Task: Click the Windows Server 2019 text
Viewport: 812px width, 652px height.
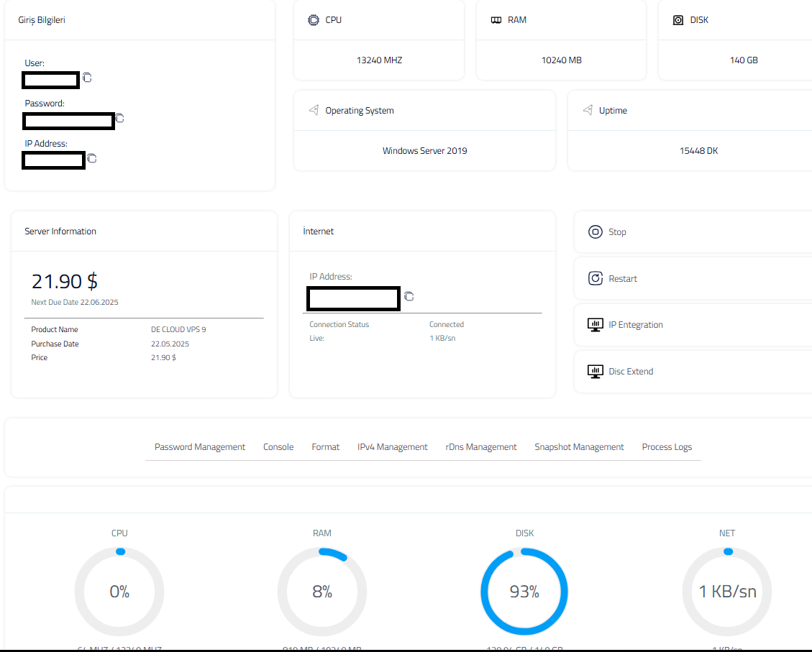Action: pyautogui.click(x=424, y=151)
